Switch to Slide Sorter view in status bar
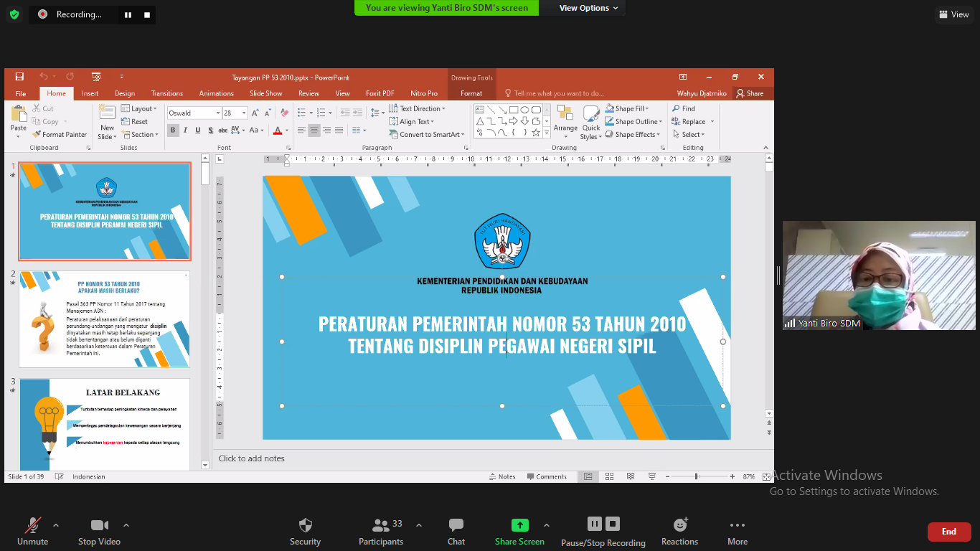 608,476
